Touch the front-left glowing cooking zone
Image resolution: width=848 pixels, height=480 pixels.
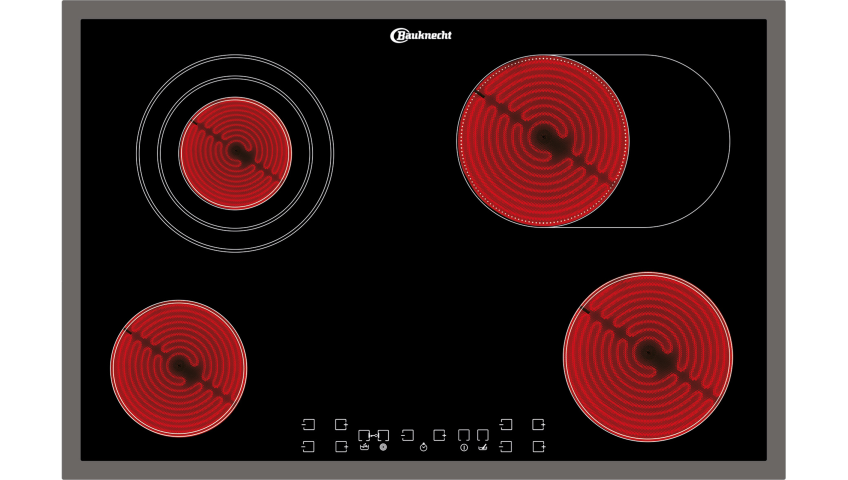pos(178,368)
